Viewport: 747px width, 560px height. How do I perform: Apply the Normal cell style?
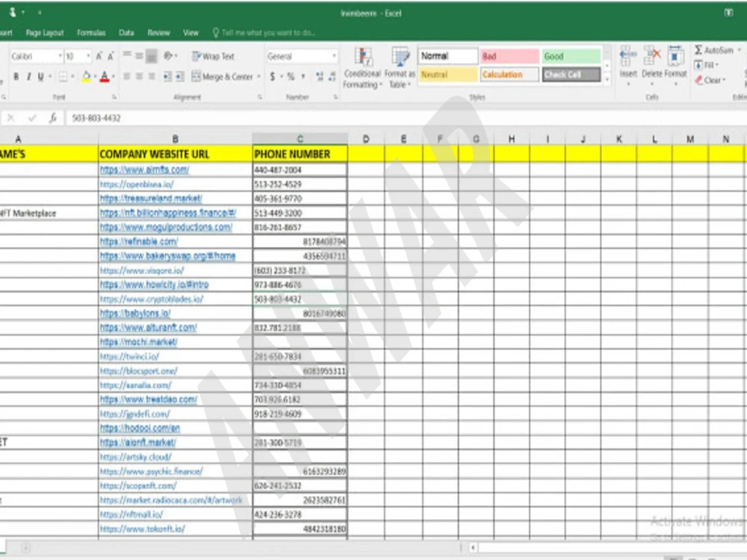(x=447, y=56)
